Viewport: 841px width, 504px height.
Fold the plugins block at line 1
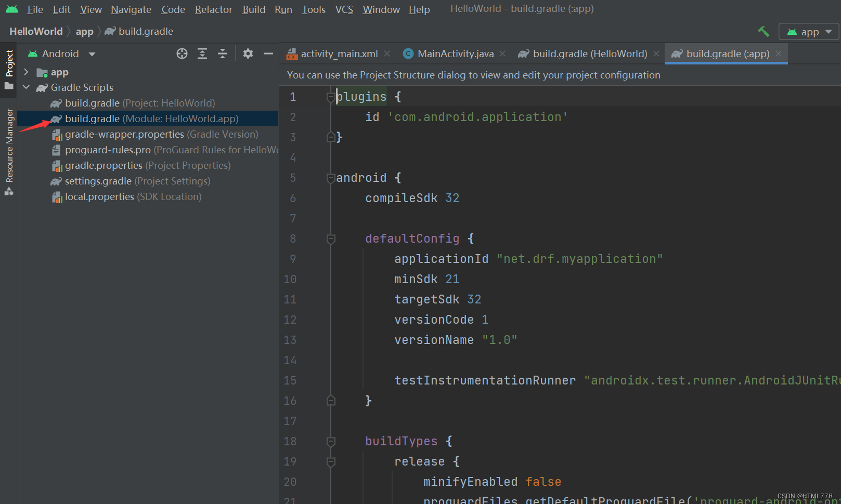click(x=330, y=97)
